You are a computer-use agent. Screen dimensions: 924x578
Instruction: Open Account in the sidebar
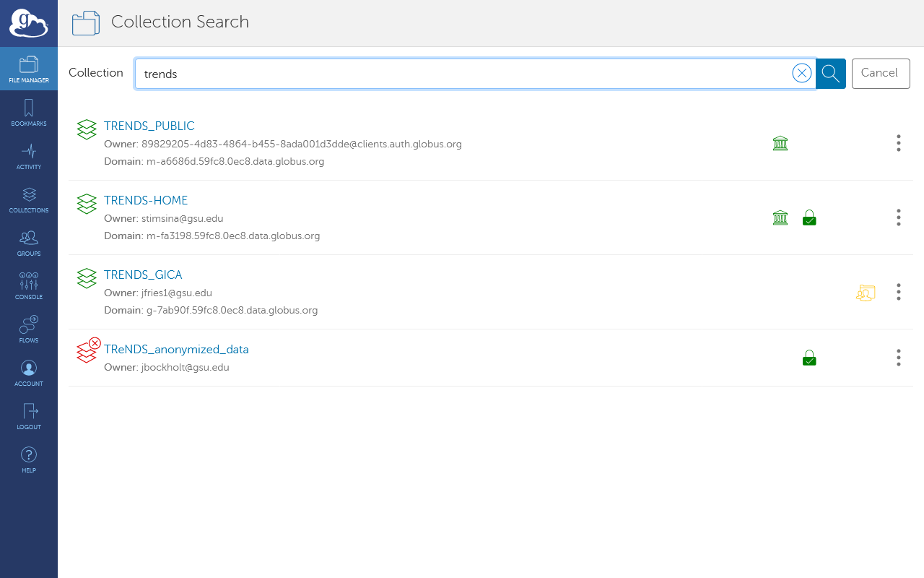point(29,373)
